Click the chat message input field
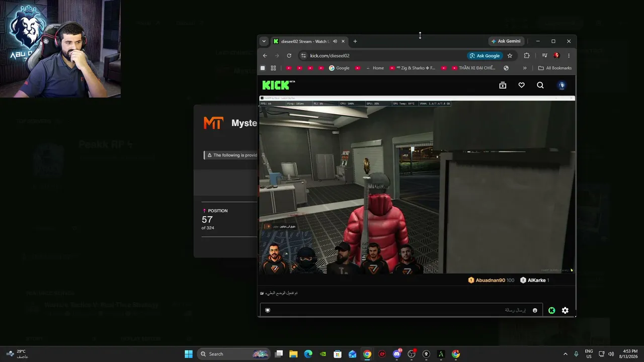 point(401,310)
